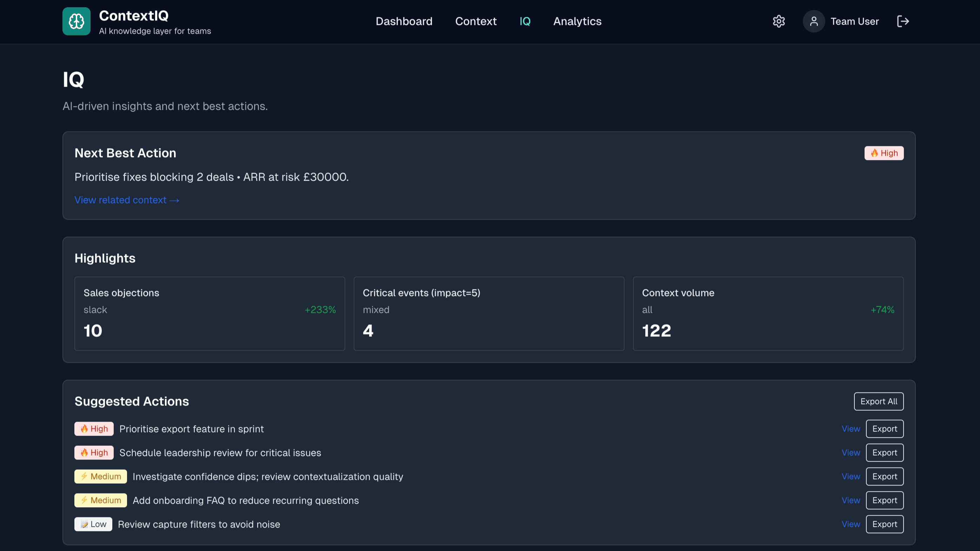The height and width of the screenshot is (551, 980).
Task: Switch to the Context nav tab
Action: (476, 21)
